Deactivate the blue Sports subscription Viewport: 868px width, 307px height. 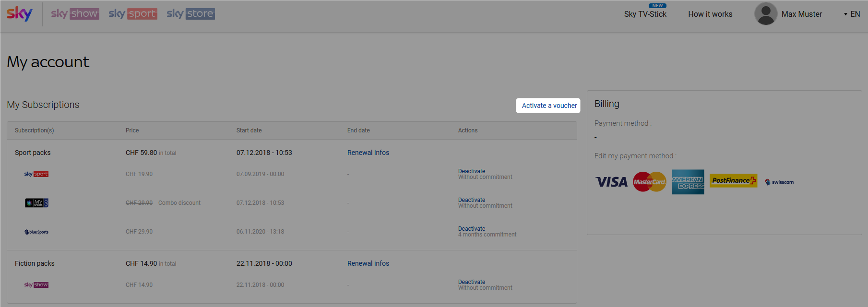tap(471, 229)
